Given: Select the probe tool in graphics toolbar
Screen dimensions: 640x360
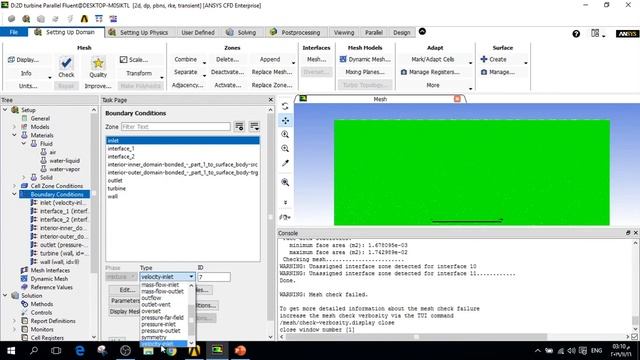Looking at the screenshot, I should (285, 163).
